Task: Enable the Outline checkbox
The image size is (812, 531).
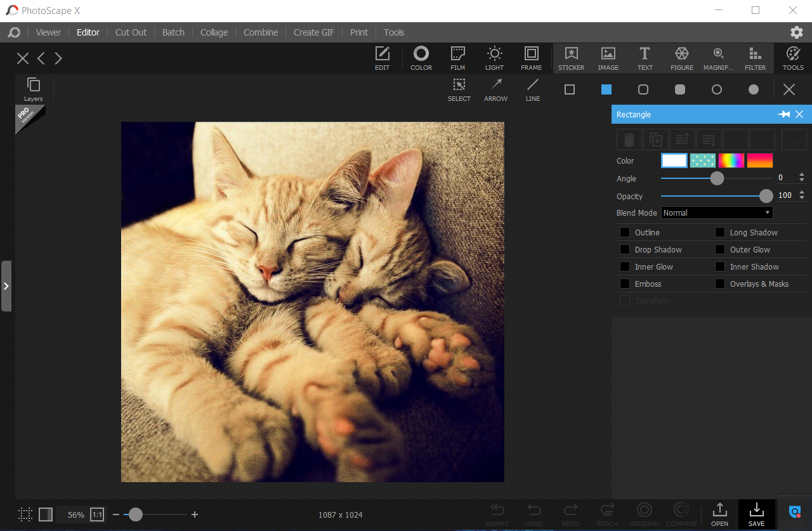Action: pyautogui.click(x=625, y=233)
